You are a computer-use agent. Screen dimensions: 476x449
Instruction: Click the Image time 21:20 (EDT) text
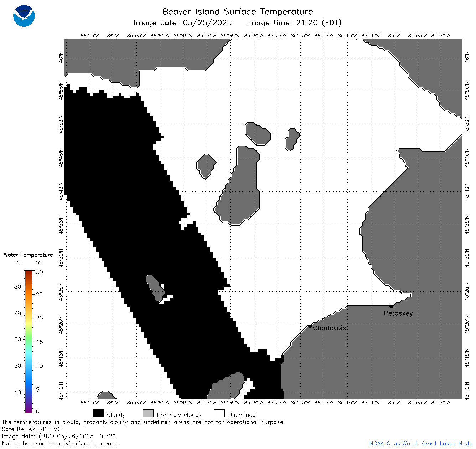[x=294, y=23]
